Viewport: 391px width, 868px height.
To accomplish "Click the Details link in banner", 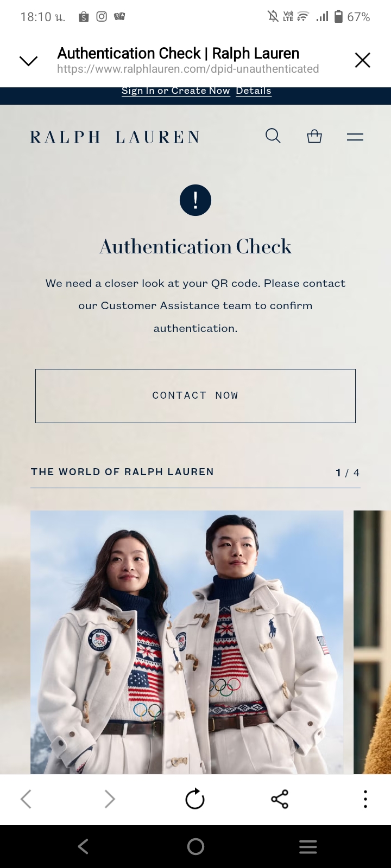I will [254, 91].
